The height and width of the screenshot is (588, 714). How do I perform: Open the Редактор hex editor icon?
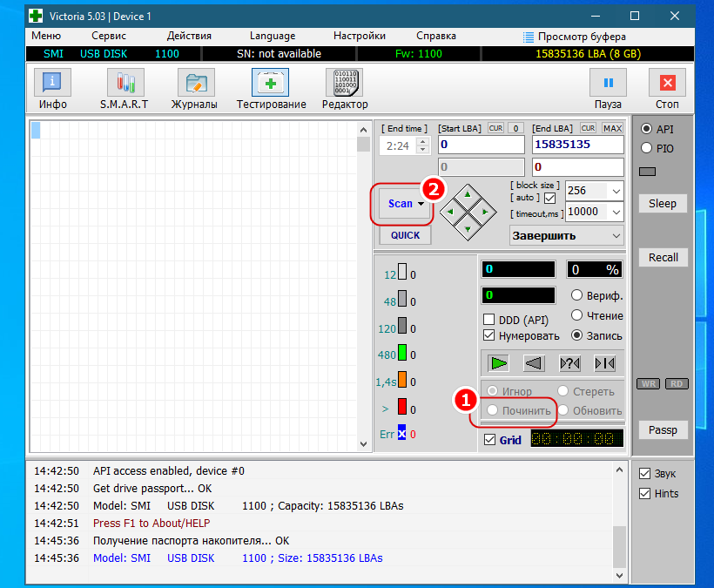[344, 84]
